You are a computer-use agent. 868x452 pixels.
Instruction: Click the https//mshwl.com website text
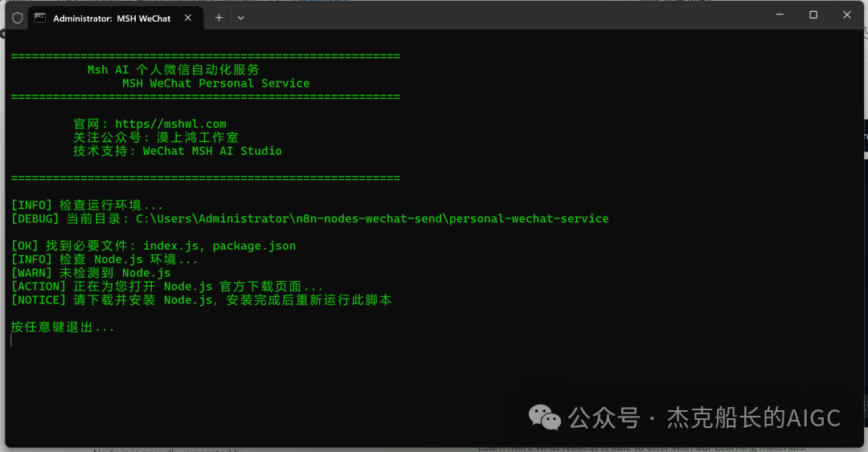click(170, 124)
